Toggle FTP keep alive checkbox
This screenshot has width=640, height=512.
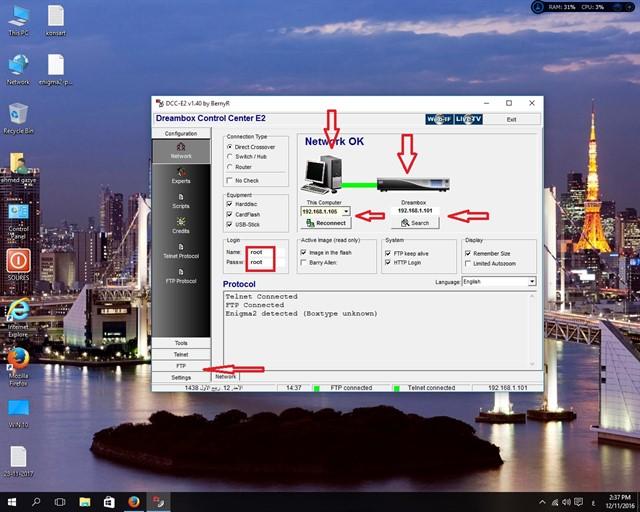tap(388, 253)
